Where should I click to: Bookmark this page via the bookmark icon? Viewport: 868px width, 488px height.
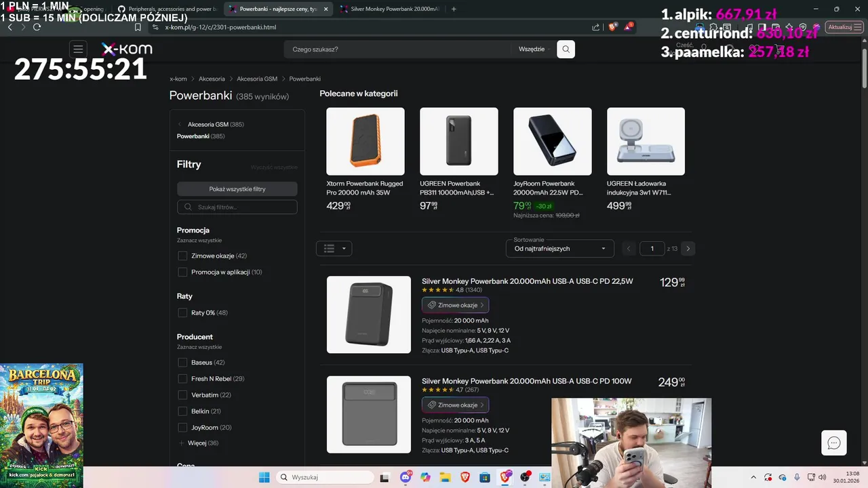(x=138, y=27)
